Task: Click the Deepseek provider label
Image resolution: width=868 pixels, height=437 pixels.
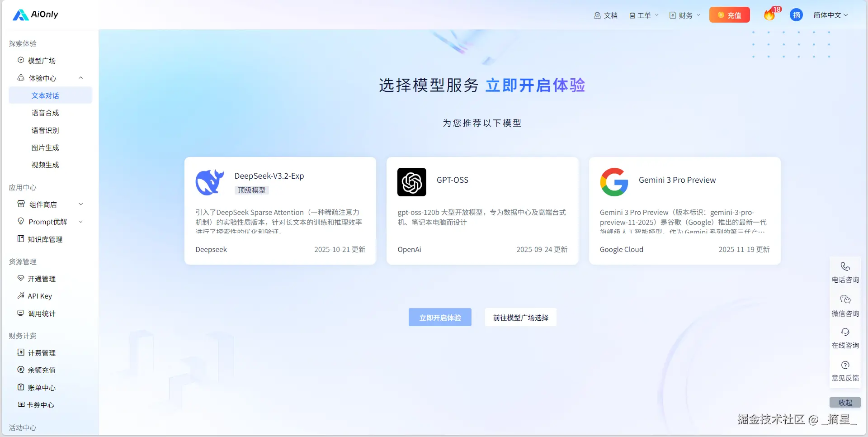Action: pyautogui.click(x=211, y=250)
